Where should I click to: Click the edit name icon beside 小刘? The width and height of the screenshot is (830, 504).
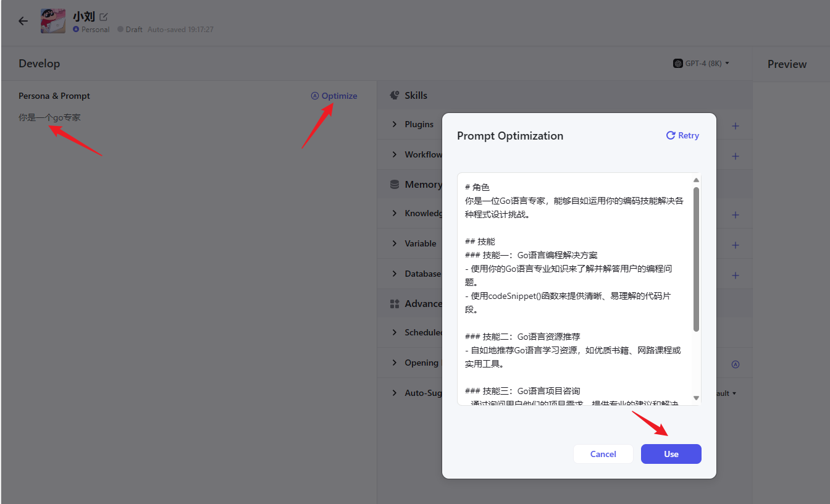(x=103, y=17)
